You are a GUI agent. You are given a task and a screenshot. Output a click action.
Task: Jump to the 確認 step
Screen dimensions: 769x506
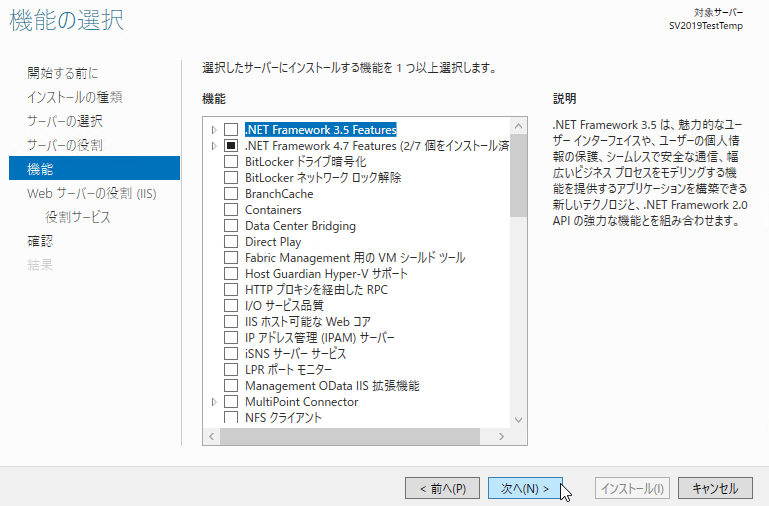tap(40, 241)
